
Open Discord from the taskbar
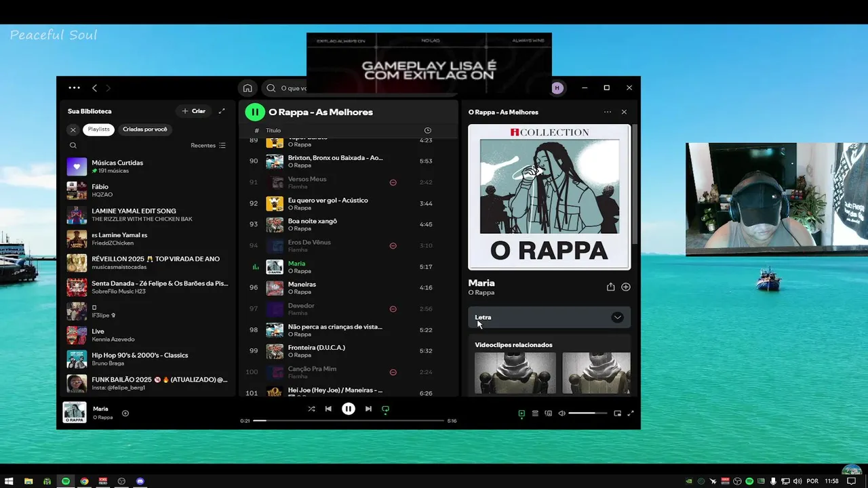click(140, 481)
